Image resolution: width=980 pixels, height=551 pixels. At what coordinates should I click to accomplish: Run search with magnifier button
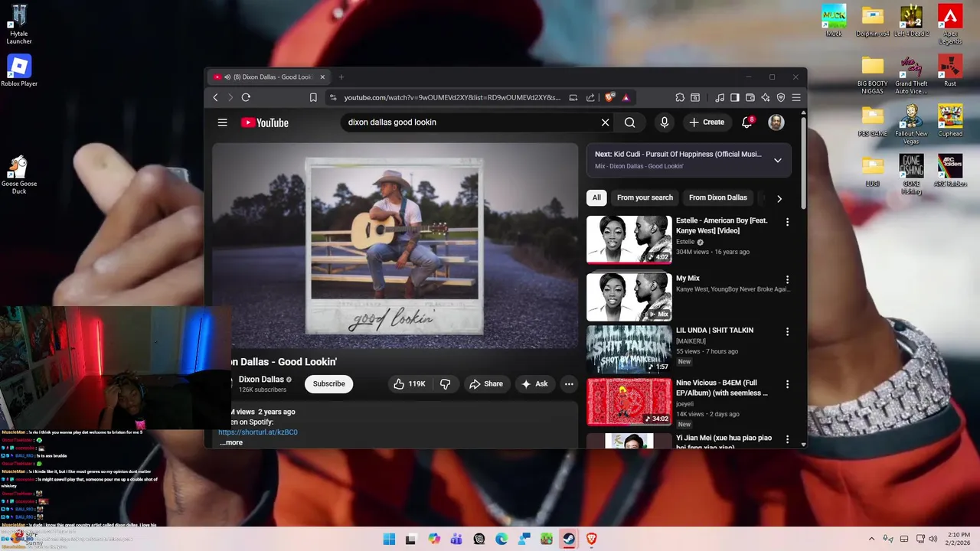tap(629, 122)
